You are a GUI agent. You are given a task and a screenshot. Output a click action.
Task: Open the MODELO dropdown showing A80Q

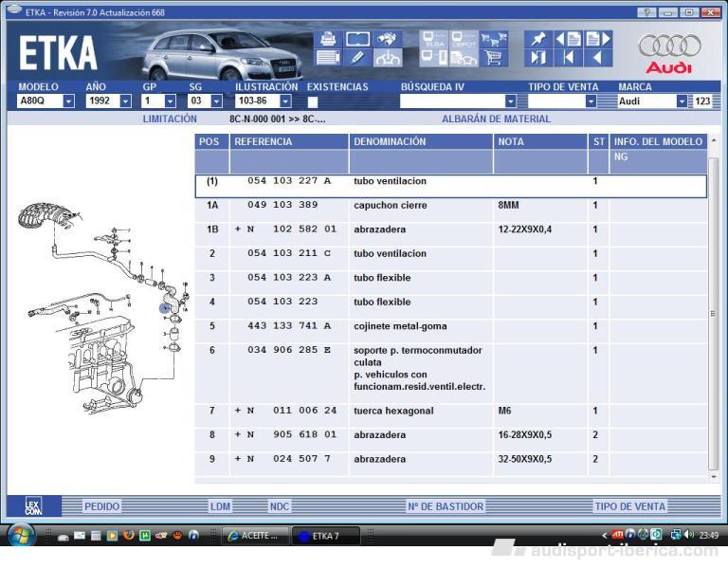pyautogui.click(x=68, y=101)
